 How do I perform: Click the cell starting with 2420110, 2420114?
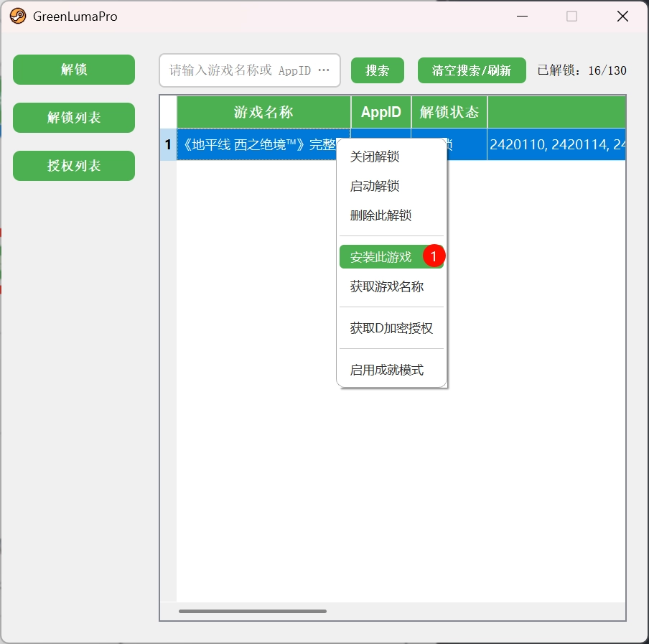click(x=556, y=144)
